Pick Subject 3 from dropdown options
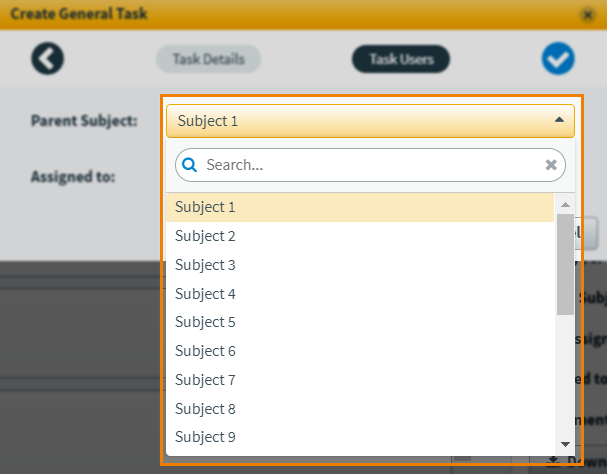607x474 pixels. point(360,265)
